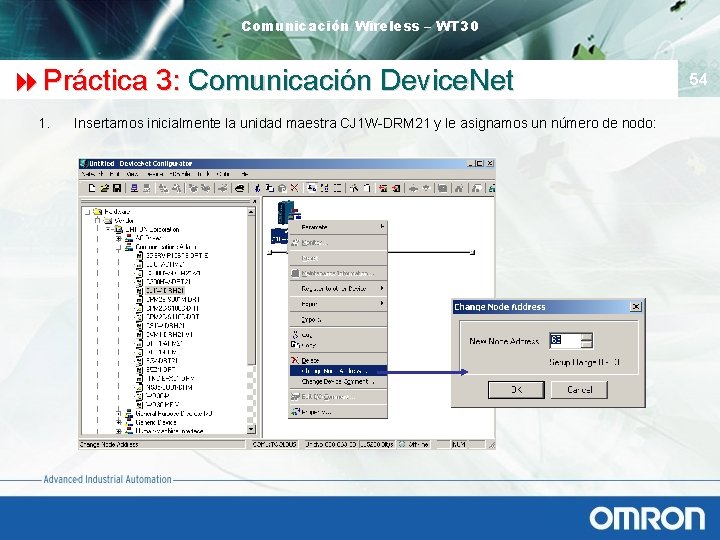Open Register to other Device submenu
720x540 pixels.
[x=338, y=288]
